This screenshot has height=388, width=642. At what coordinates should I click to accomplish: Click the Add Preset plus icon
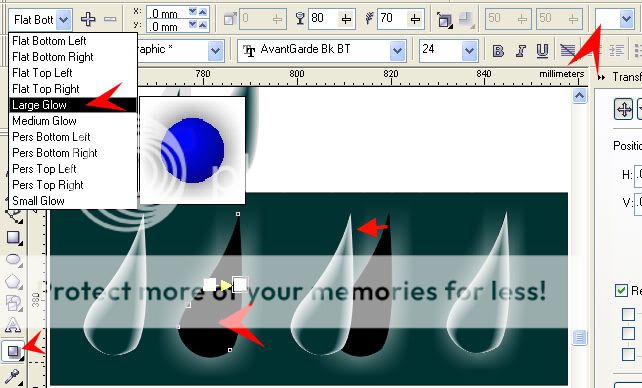[88, 19]
